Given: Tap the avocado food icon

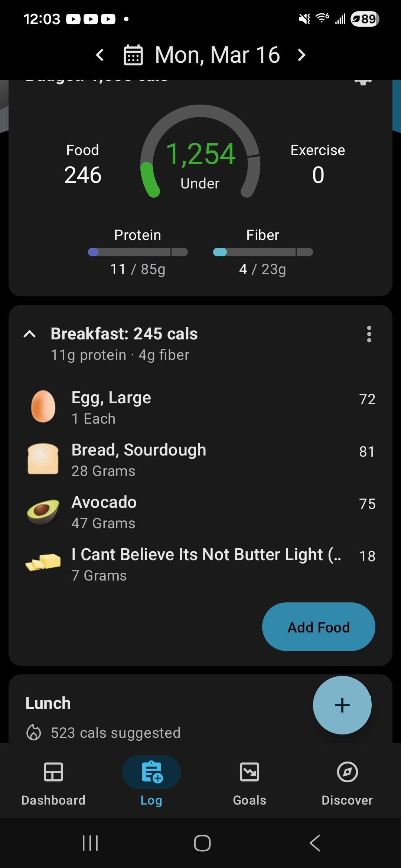Looking at the screenshot, I should (43, 512).
